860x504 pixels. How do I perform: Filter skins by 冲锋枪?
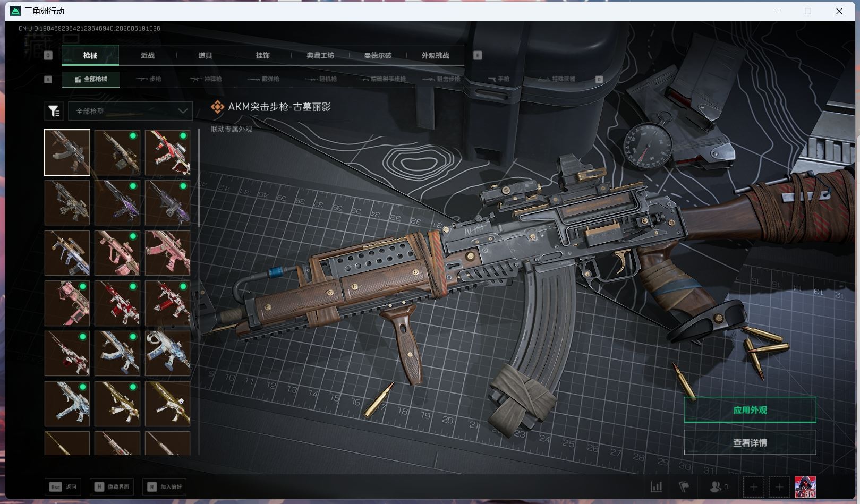[206, 79]
